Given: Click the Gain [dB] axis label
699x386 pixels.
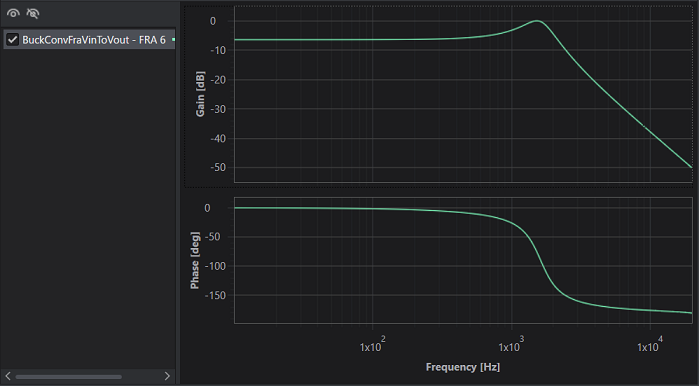Looking at the screenshot, I should click(x=200, y=94).
